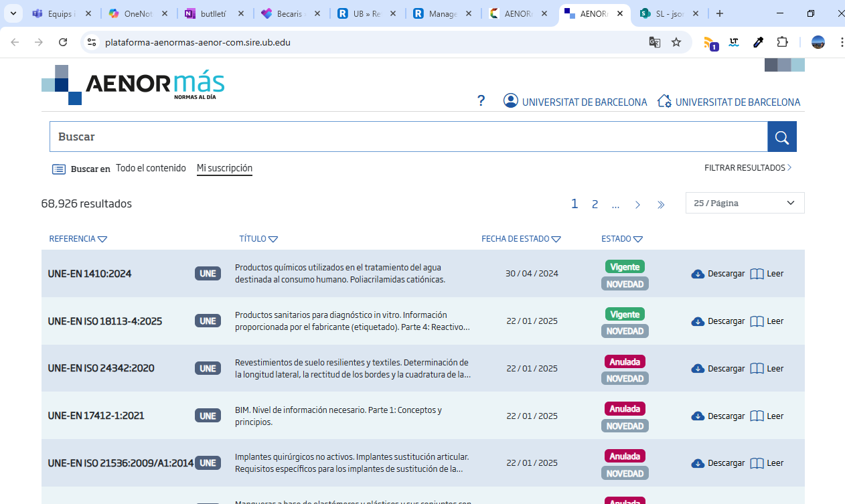Image resolution: width=845 pixels, height=504 pixels.
Task: Sort results by FECHA DE ESTADO column
Action: (x=521, y=239)
